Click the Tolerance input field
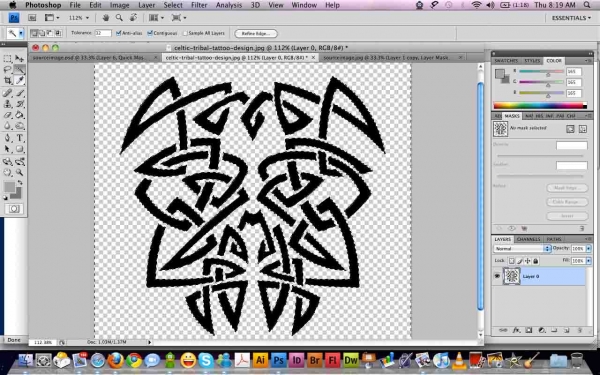This screenshot has height=375, width=600. [103, 33]
